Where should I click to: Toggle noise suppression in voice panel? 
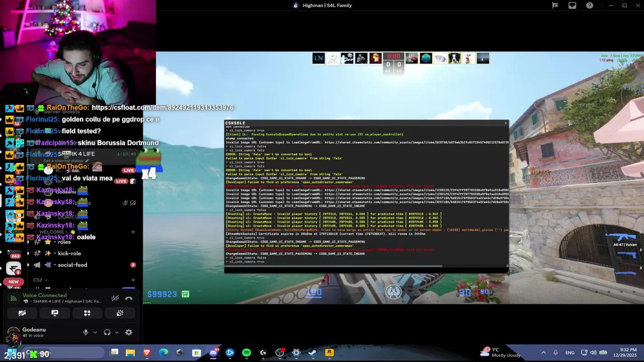point(115,298)
